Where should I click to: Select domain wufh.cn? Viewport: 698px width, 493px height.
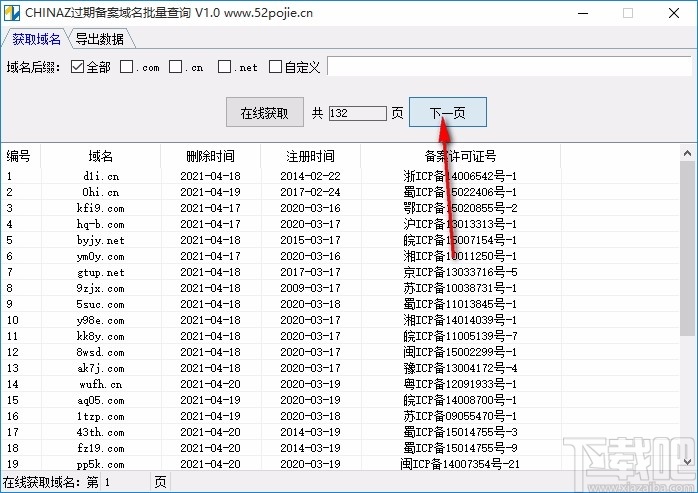tap(101, 385)
